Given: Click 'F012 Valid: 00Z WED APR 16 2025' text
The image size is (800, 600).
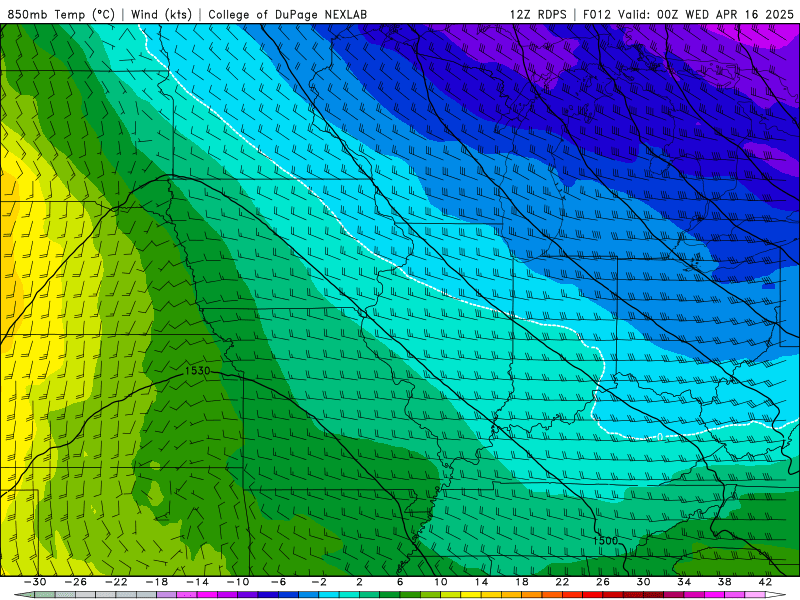Looking at the screenshot, I should (x=688, y=14).
